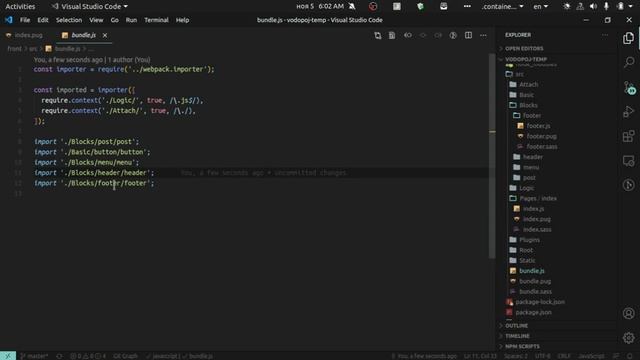
Task: Click the Synchronize Changes status bar icon
Action: pyautogui.click(x=60, y=356)
